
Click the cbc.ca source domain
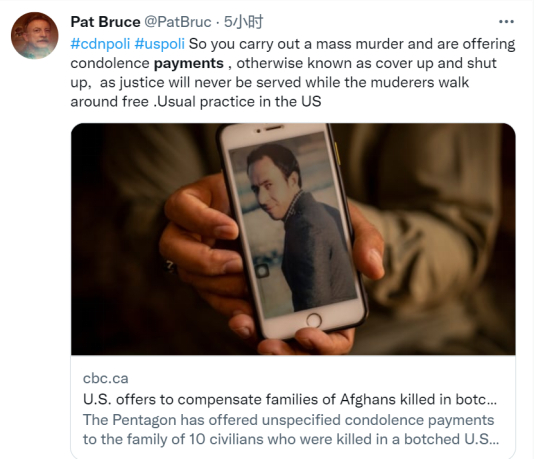(105, 378)
